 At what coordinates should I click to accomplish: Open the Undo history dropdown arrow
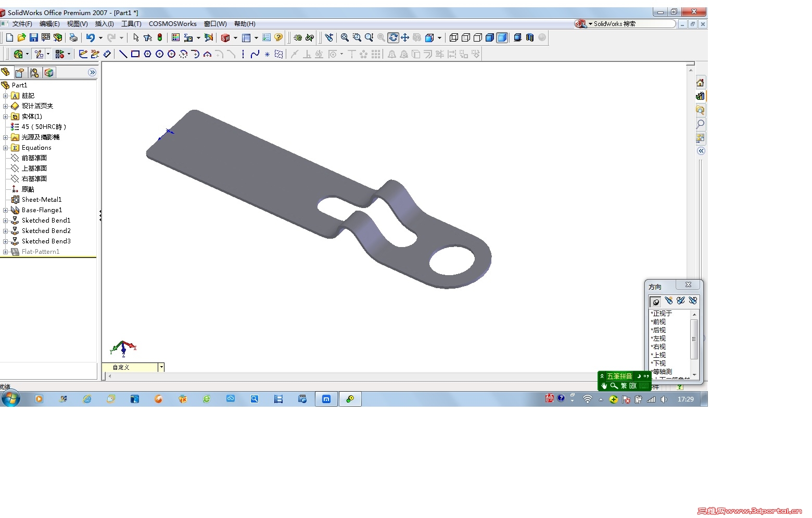100,37
